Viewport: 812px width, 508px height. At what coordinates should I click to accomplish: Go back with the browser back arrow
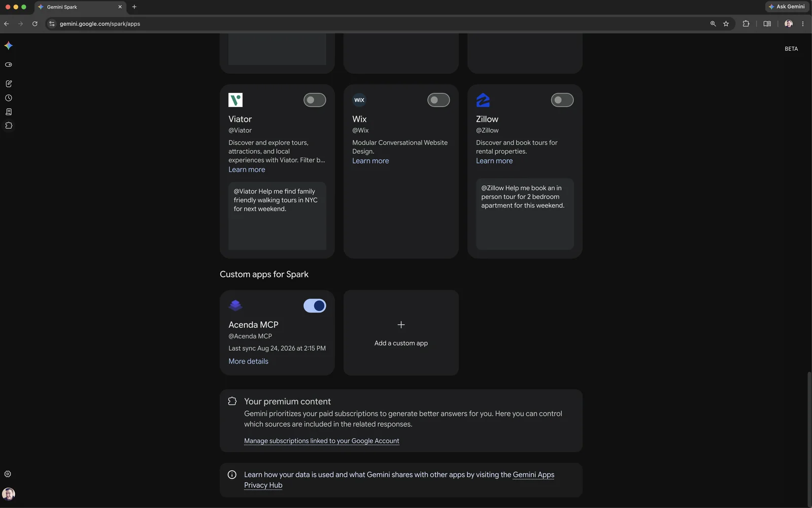tap(7, 24)
